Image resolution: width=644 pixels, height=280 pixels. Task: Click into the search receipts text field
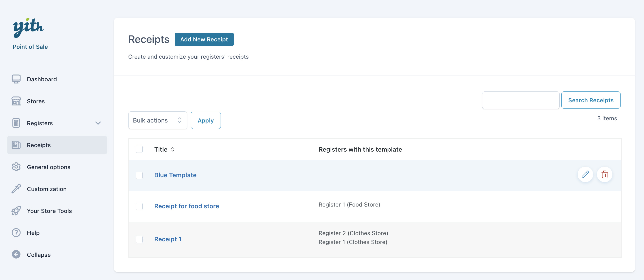pyautogui.click(x=520, y=100)
